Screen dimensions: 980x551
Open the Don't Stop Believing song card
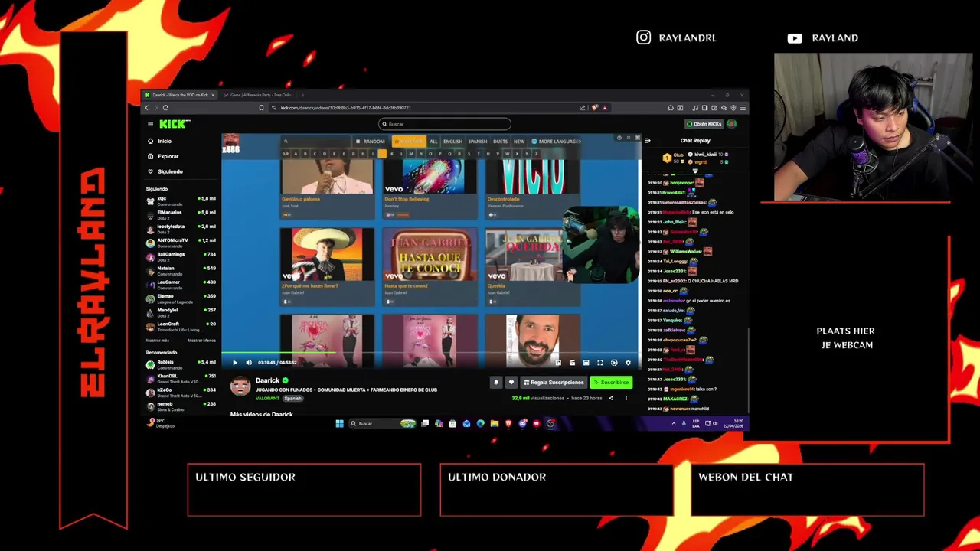coord(430,189)
